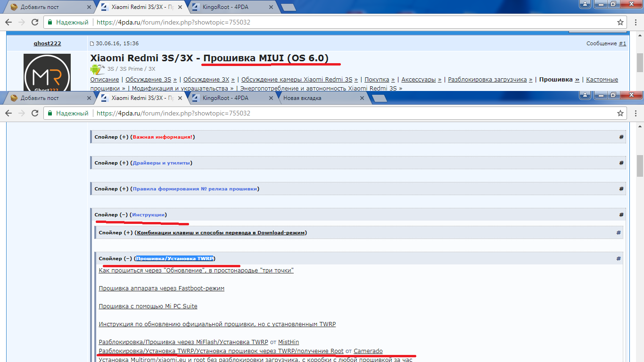Open Прошивка с помощью Mi PC Suite link
Viewport: 644px width, 362px height.
click(148, 306)
